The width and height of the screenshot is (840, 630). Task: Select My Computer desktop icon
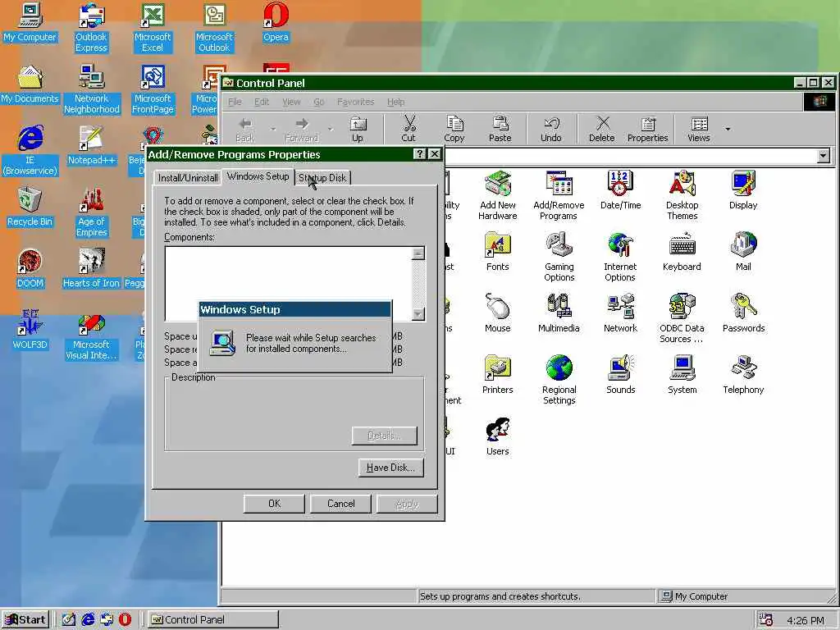pyautogui.click(x=30, y=22)
